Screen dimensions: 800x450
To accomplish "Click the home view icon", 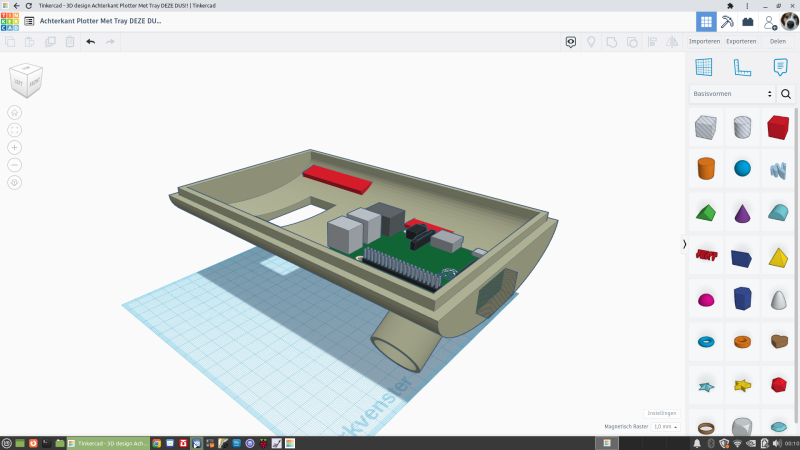I will (x=14, y=112).
